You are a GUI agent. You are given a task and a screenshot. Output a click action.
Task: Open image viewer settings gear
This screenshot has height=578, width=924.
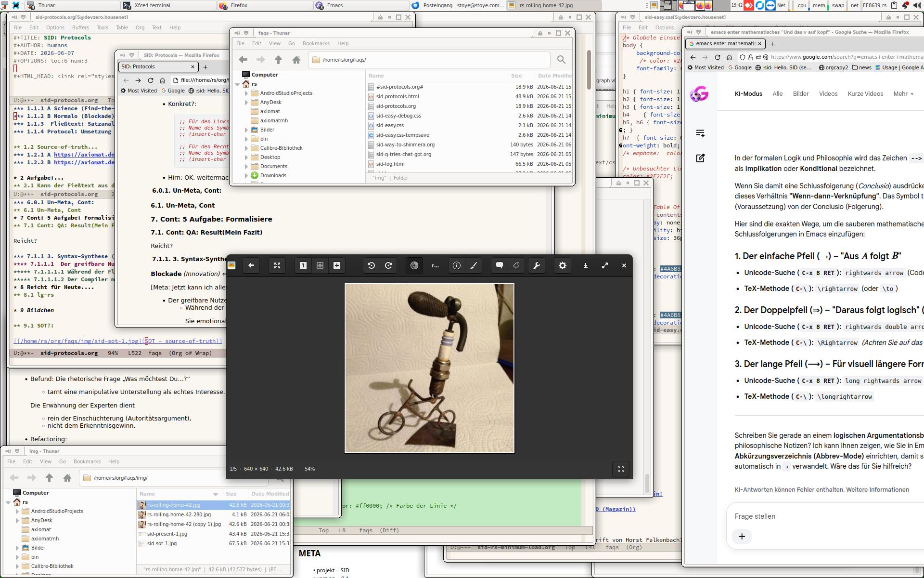[x=563, y=265]
